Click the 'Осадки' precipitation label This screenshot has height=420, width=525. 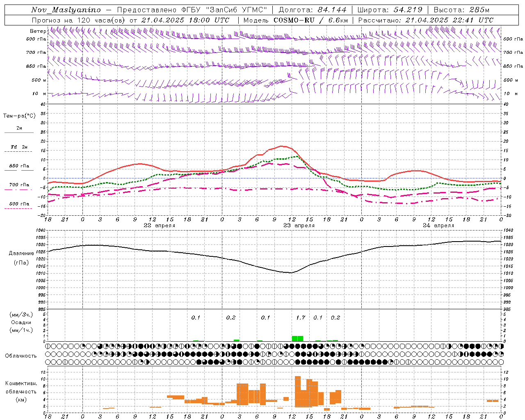click(x=21, y=322)
